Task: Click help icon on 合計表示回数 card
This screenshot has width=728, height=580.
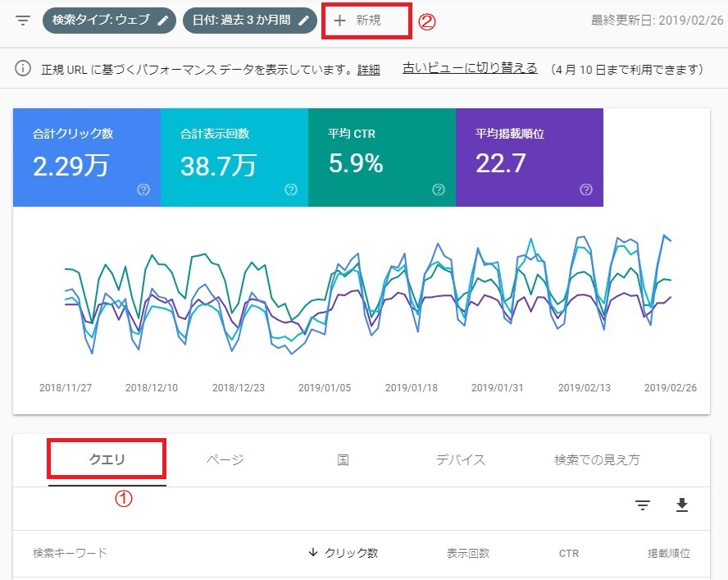Action: click(291, 190)
